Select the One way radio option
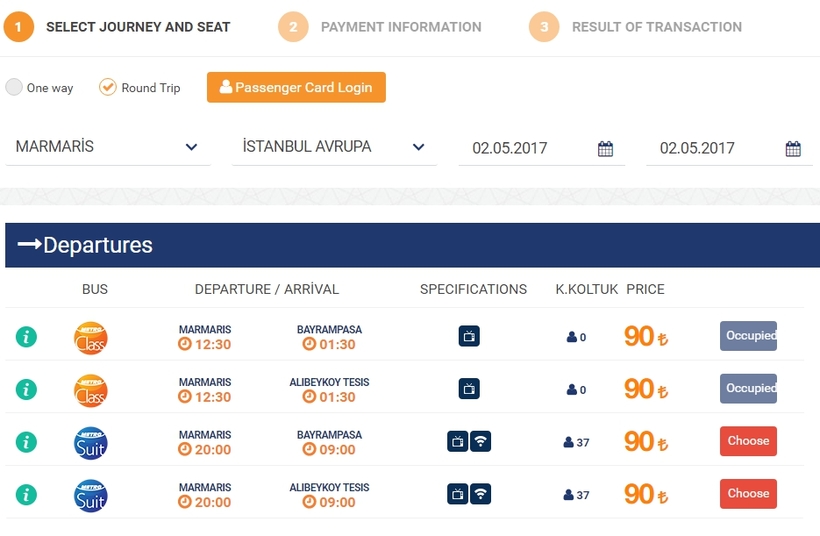The height and width of the screenshot is (536, 820). coord(14,87)
